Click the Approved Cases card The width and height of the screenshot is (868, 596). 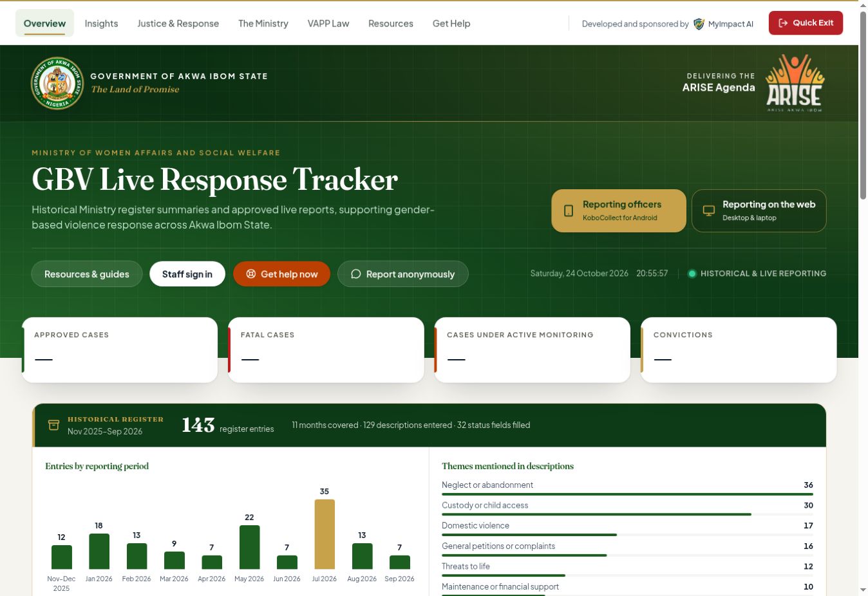coord(120,350)
